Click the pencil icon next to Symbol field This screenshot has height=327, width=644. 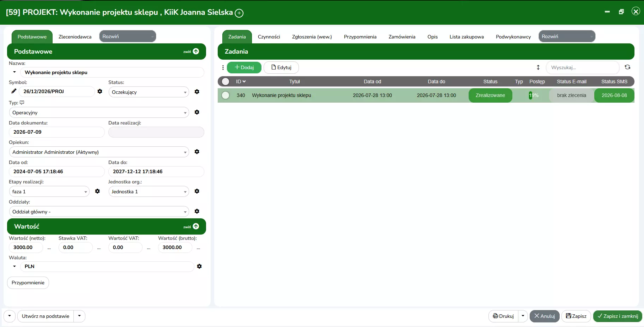click(14, 91)
